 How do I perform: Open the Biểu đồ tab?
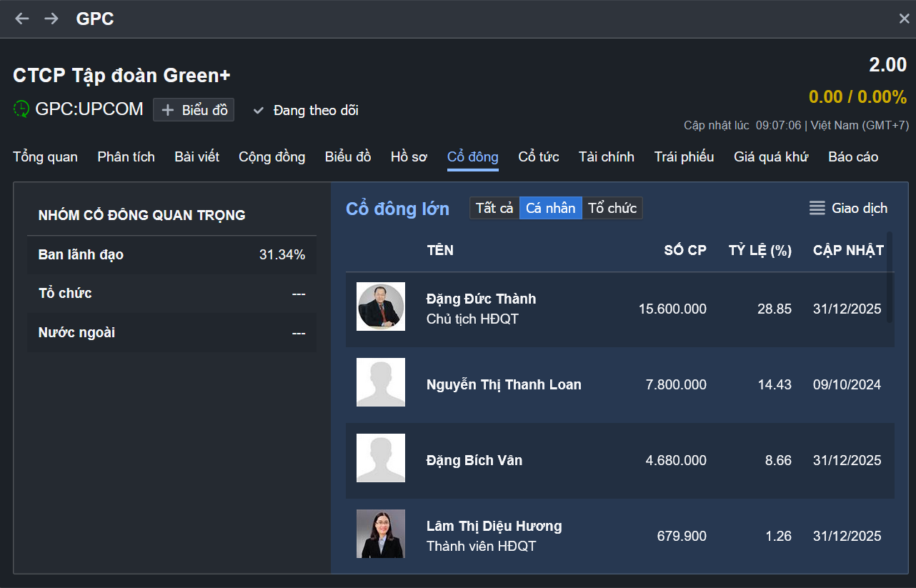[348, 156]
